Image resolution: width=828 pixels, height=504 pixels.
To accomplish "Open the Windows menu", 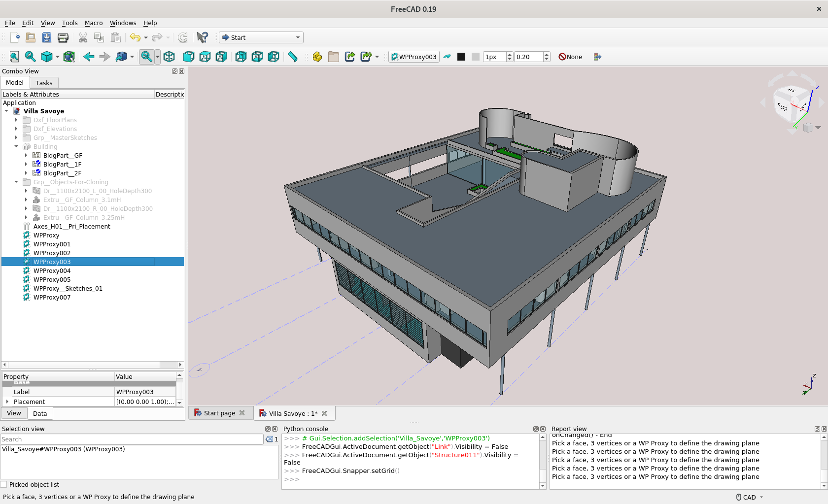I will (x=123, y=23).
